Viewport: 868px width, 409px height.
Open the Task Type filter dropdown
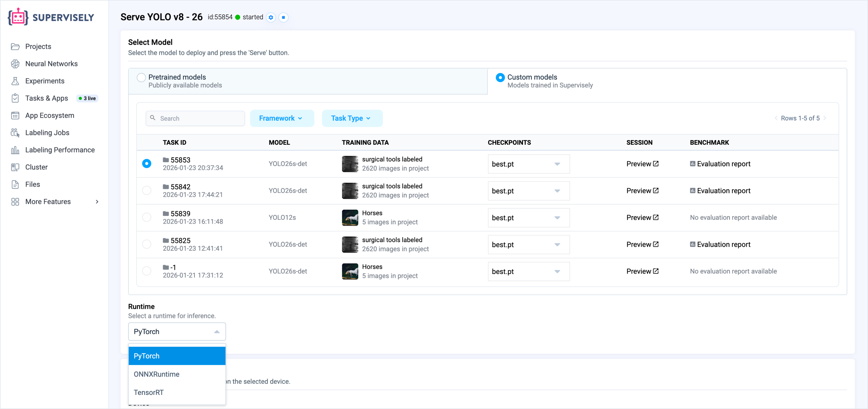[352, 118]
